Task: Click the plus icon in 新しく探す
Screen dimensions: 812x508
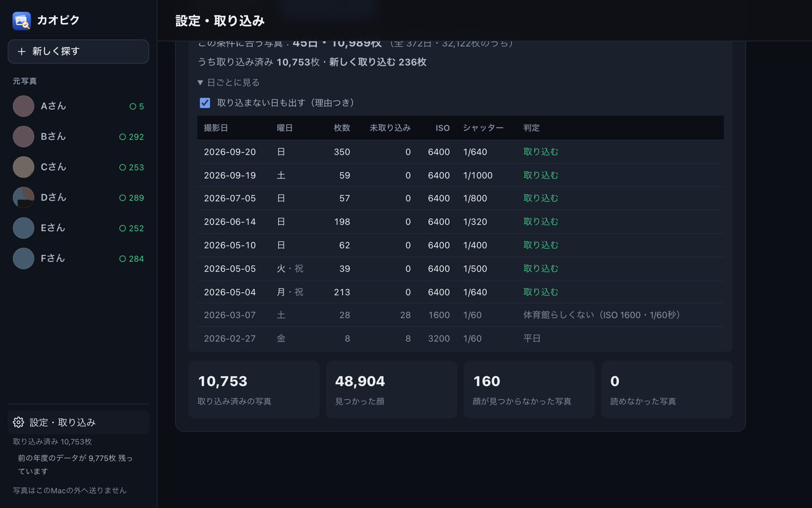Action: point(21,51)
